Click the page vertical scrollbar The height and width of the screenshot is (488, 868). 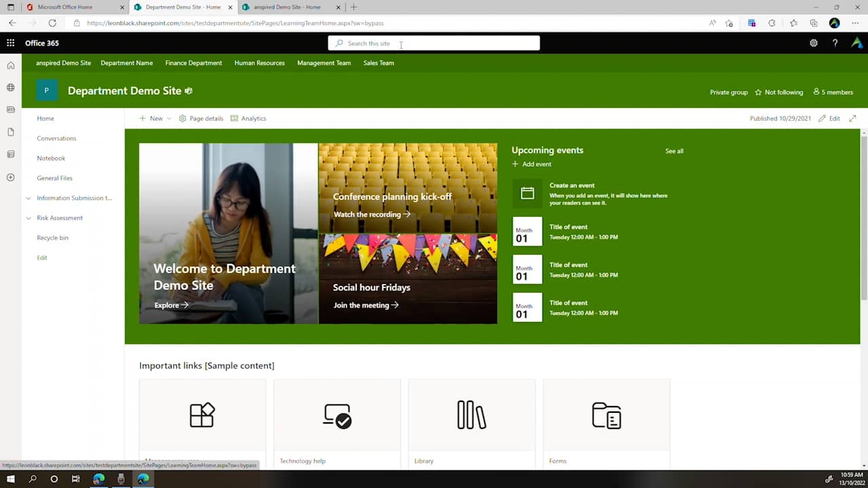click(864, 217)
